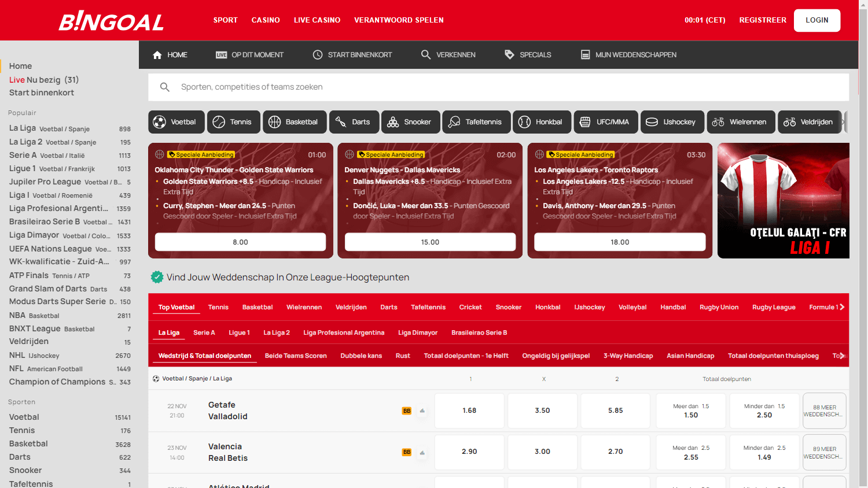Open the Oțelul Galați - CFR banner
This screenshot has width=868, height=488.
coord(784,201)
